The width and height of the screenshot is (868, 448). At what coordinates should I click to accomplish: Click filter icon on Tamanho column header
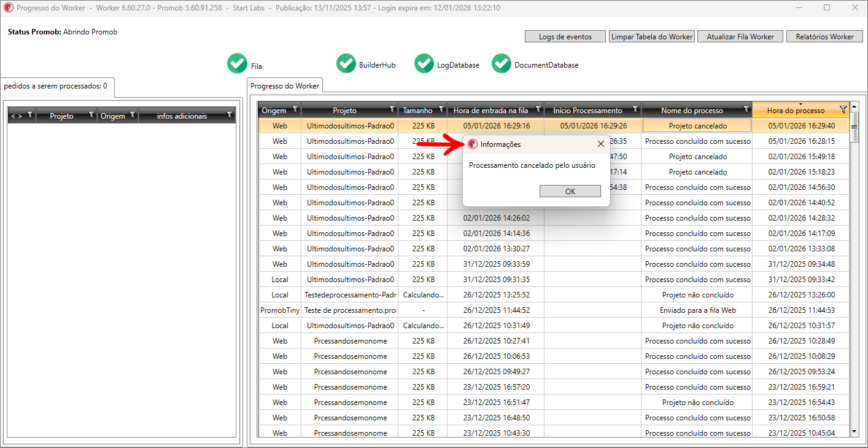[x=441, y=109]
